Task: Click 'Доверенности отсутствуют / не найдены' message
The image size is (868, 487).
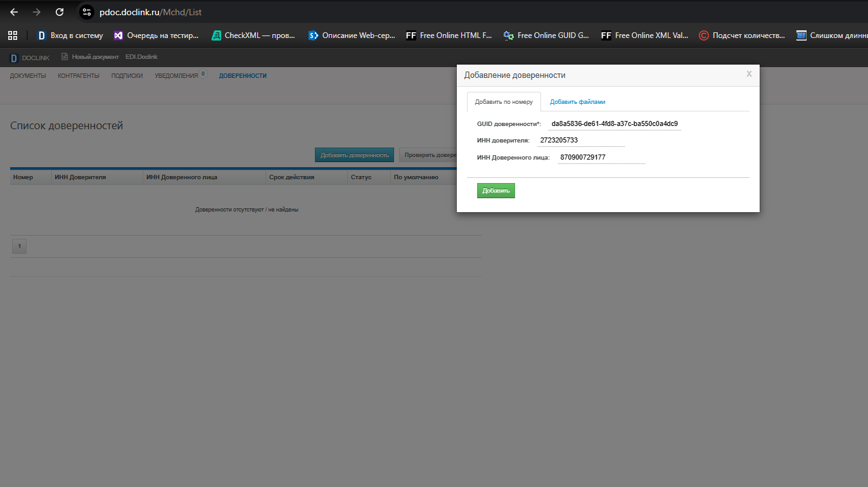Action: [246, 210]
